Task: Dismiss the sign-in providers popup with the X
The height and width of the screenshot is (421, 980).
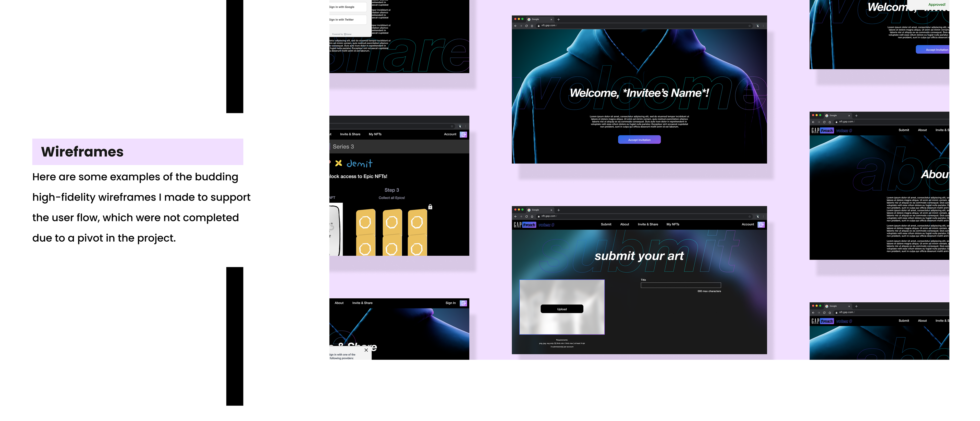Action: pos(366,350)
